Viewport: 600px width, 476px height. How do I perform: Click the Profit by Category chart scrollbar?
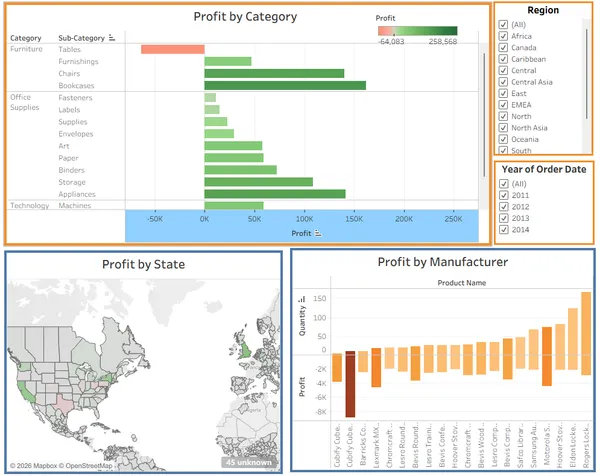click(484, 114)
